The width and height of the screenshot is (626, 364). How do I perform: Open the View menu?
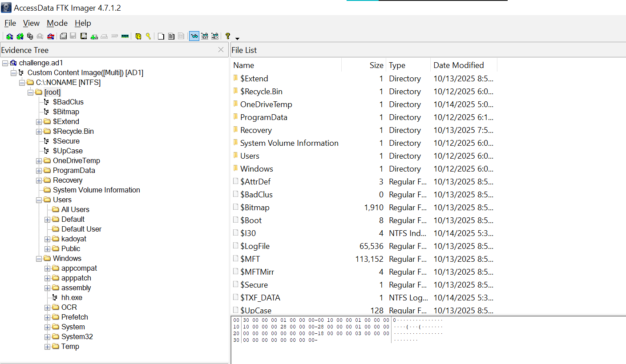point(31,23)
